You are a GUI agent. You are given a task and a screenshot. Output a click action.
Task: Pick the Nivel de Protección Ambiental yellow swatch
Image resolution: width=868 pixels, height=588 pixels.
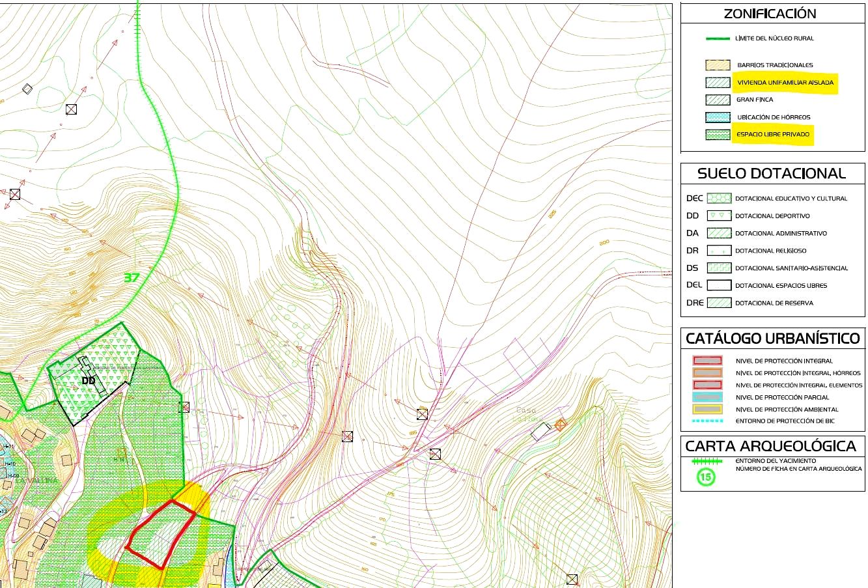pyautogui.click(x=707, y=410)
